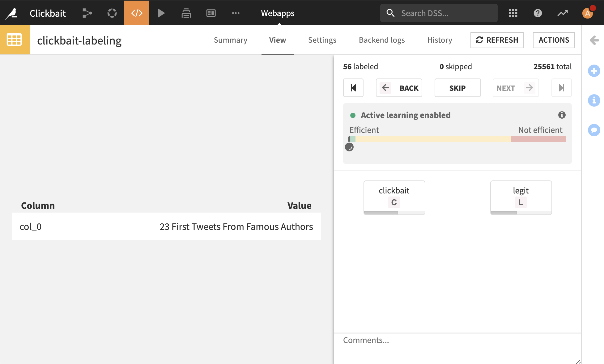Open the activity trend icon
Viewport: 604px width, 364px height.
click(562, 13)
